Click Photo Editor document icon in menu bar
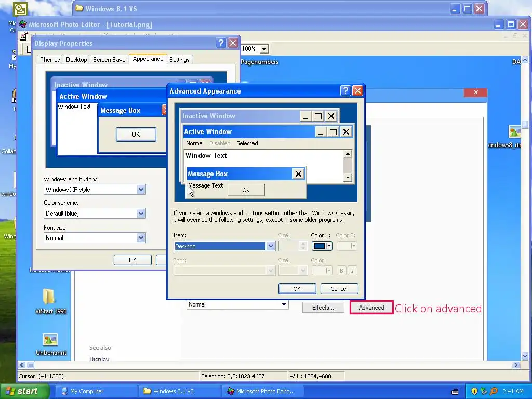Image resolution: width=532 pixels, height=399 pixels. pyautogui.click(x=23, y=35)
